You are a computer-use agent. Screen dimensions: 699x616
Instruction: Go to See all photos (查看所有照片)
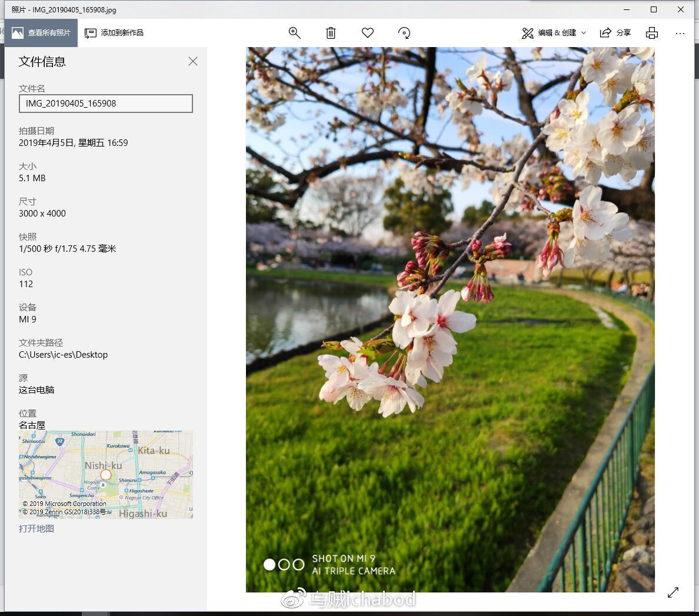click(x=41, y=33)
